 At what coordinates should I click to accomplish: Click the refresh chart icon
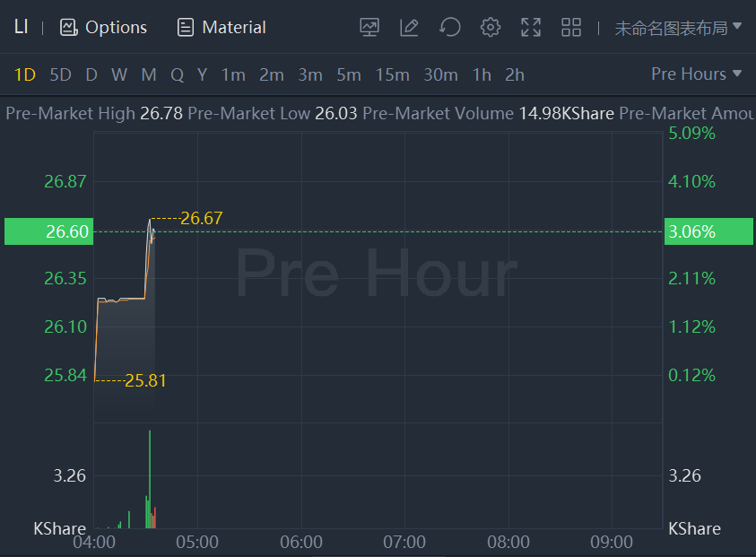[449, 27]
